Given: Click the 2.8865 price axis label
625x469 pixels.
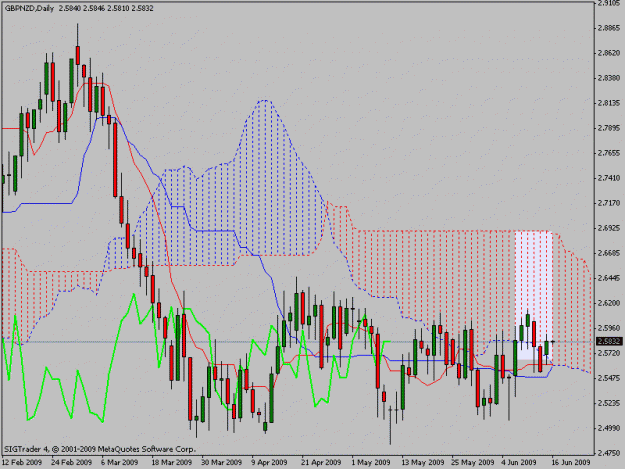Looking at the screenshot, I should tap(609, 28).
